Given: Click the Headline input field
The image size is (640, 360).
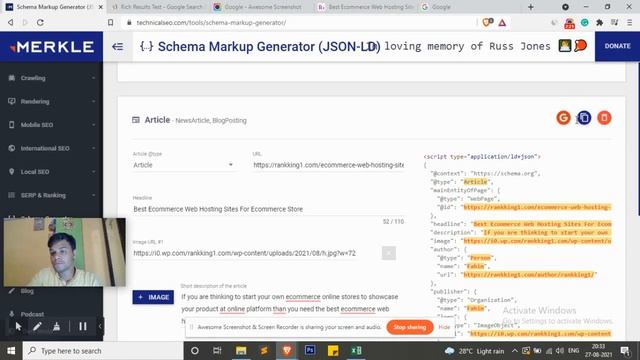Looking at the screenshot, I should pyautogui.click(x=268, y=209).
